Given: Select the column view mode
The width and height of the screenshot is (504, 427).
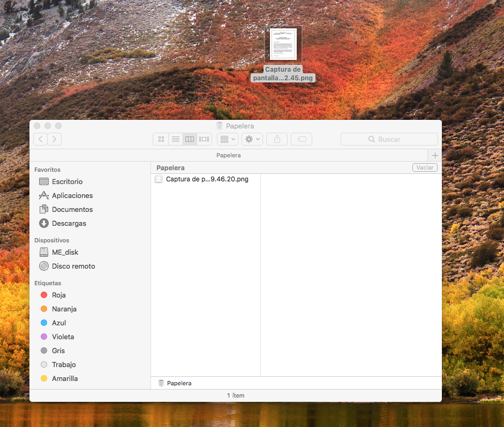Looking at the screenshot, I should click(x=190, y=139).
